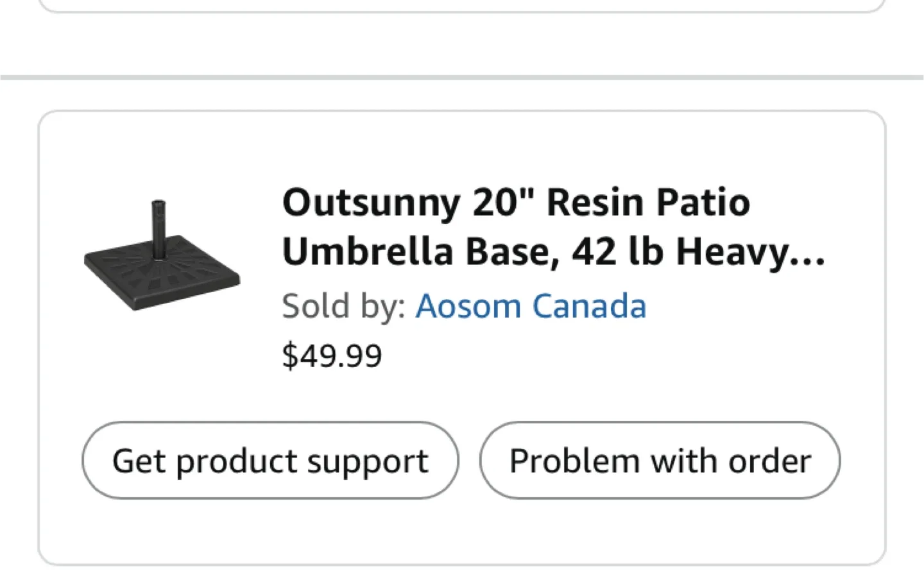Click the $49.99 price text

click(332, 355)
